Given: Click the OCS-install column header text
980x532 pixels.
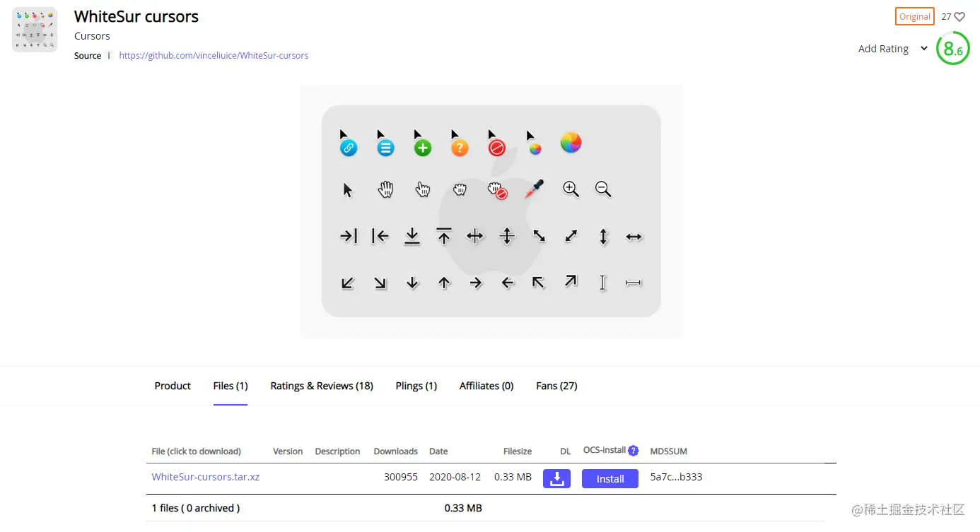Looking at the screenshot, I should point(605,450).
